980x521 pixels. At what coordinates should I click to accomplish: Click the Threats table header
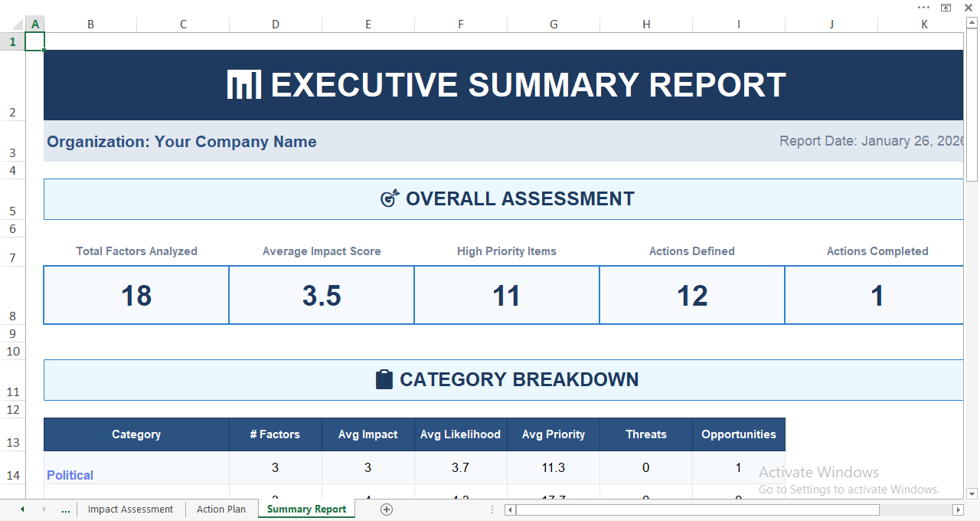(646, 434)
